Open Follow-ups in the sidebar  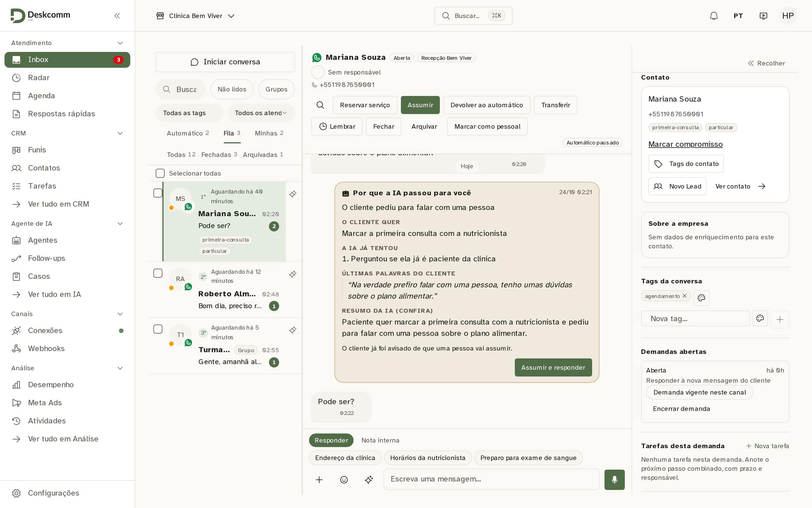[x=67, y=258]
